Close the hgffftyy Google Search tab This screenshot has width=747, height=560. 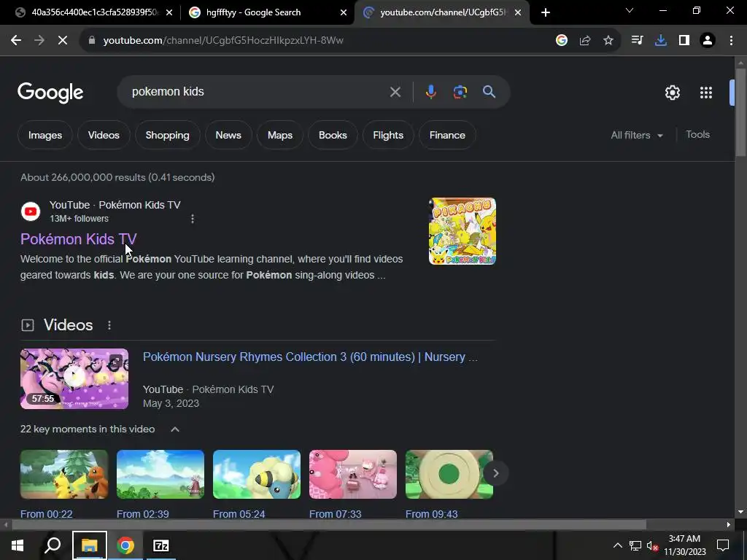click(x=344, y=12)
